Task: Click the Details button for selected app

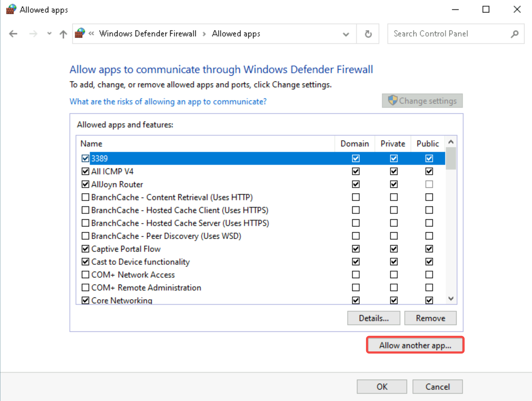Action: (x=373, y=319)
